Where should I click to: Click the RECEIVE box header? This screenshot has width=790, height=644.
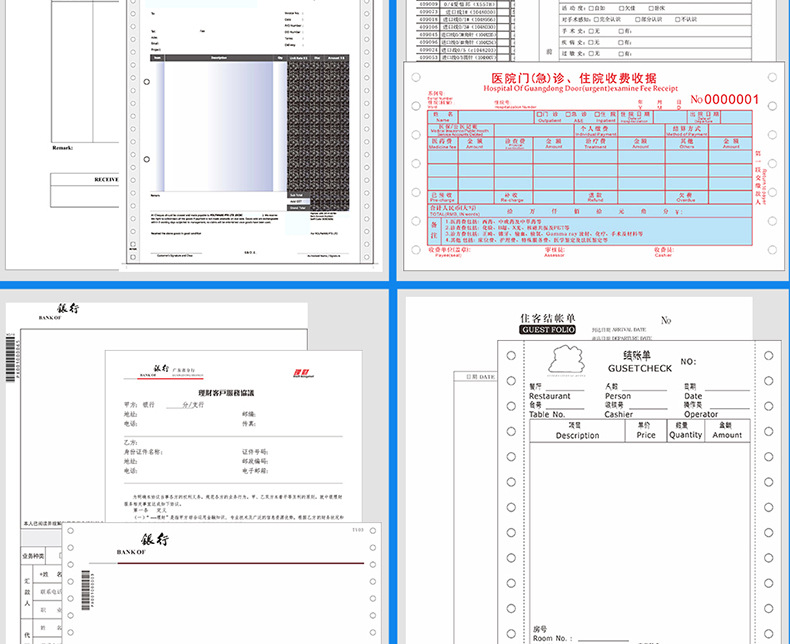[x=106, y=179]
